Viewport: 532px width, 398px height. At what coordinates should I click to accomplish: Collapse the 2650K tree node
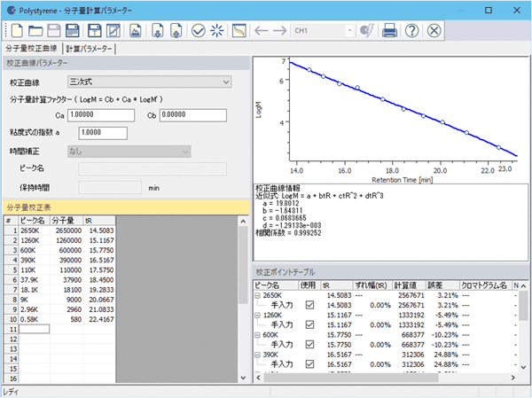(258, 297)
